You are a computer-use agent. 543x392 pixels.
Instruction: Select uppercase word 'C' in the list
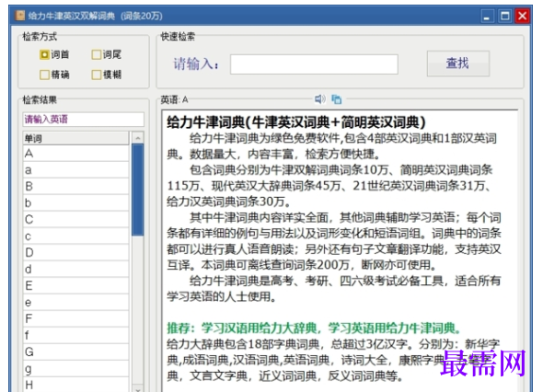click(75, 219)
